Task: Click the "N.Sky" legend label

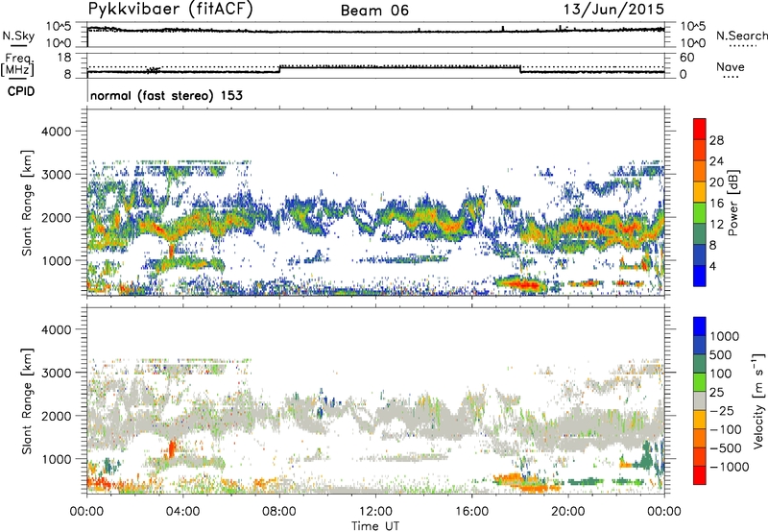Action: (18, 36)
